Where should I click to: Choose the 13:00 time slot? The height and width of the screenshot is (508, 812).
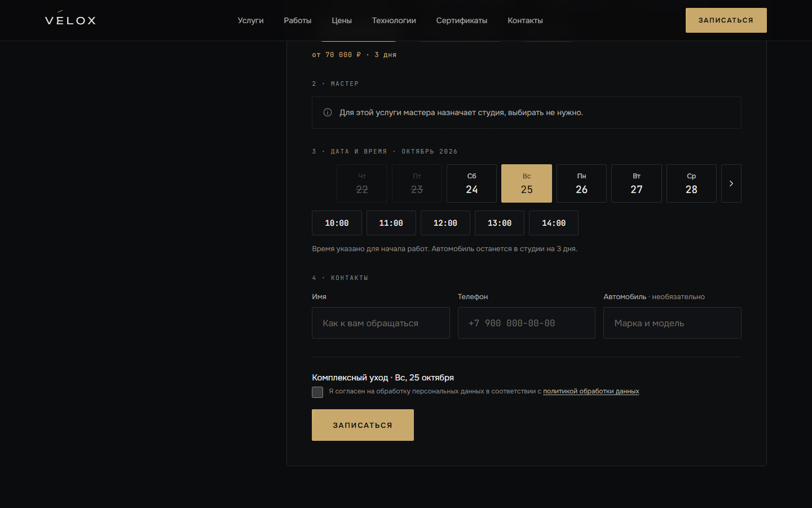coord(500,223)
